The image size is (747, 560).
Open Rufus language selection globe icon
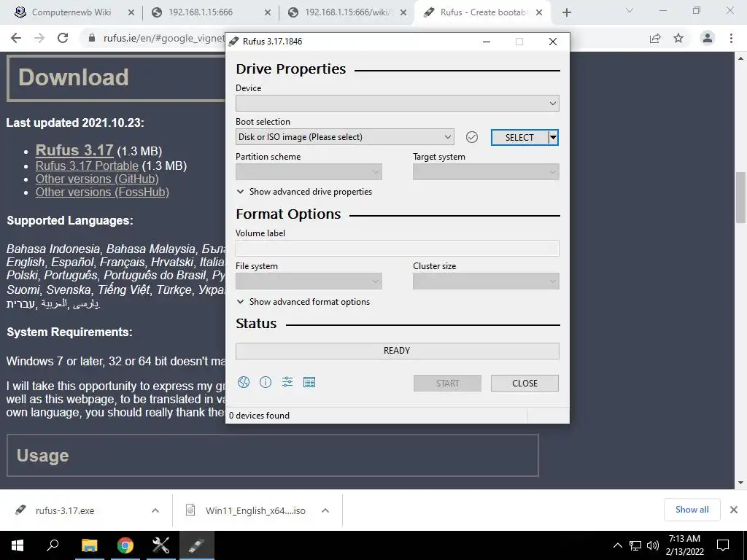(x=244, y=382)
